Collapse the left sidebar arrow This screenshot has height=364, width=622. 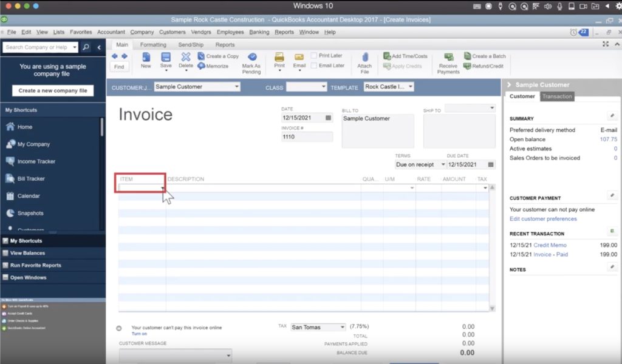[x=99, y=47]
